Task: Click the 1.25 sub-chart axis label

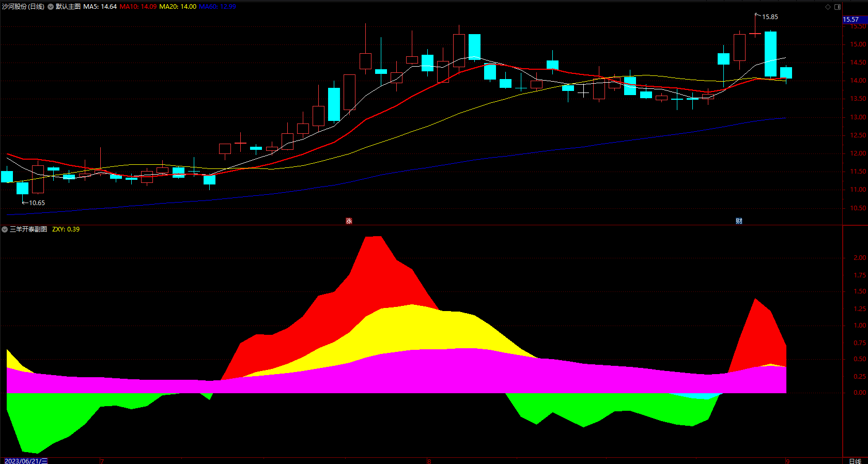Action: click(x=860, y=309)
